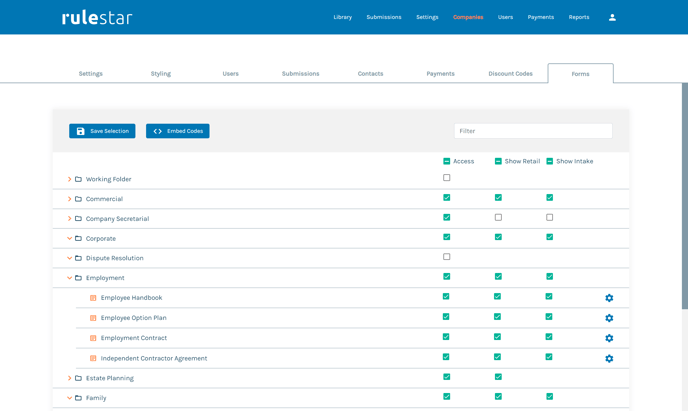This screenshot has width=688, height=411.
Task: Open Settings in top navigation
Action: click(x=427, y=18)
